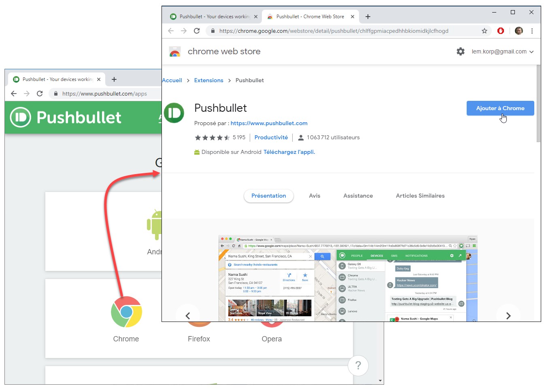Click the Pushbullet logo in the back window

[66, 117]
